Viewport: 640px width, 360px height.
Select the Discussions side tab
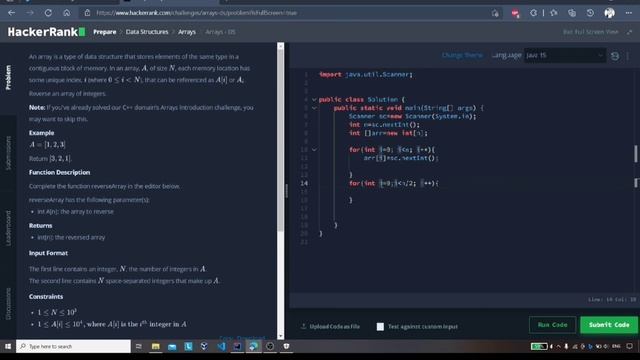(x=8, y=304)
